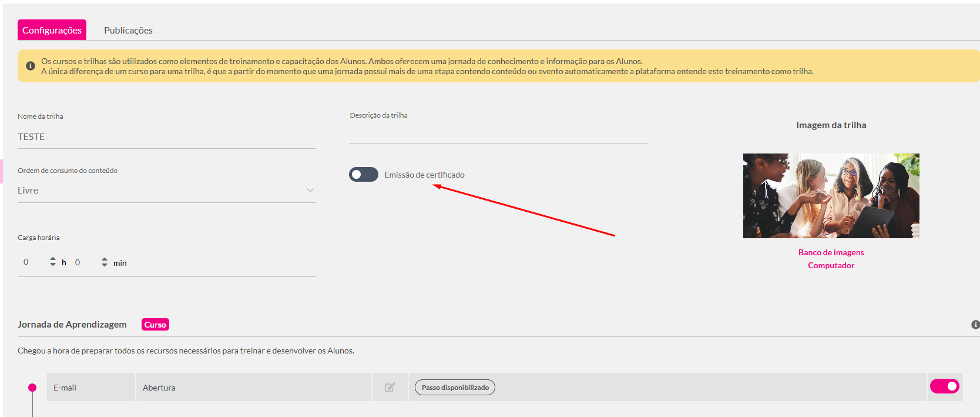Open the Livre order selection field

coord(159,191)
